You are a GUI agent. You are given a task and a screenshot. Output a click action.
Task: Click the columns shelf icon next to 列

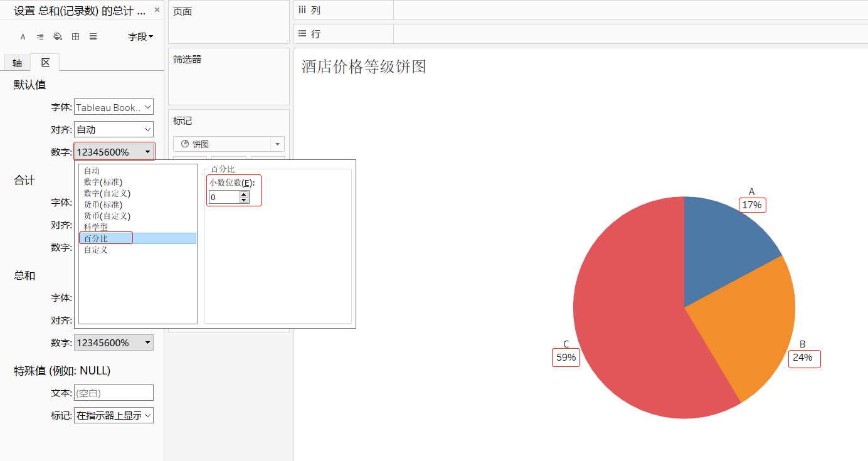[302, 10]
